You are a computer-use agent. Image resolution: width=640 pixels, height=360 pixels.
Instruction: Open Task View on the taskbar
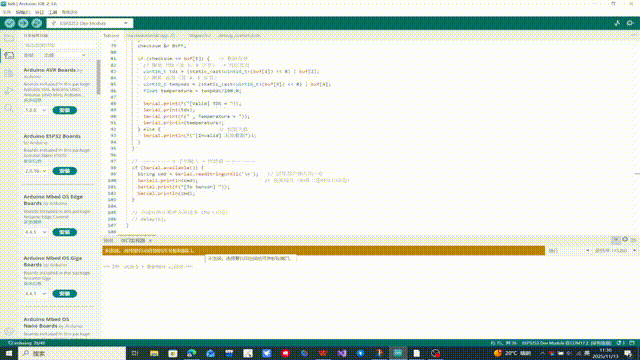click(135, 353)
